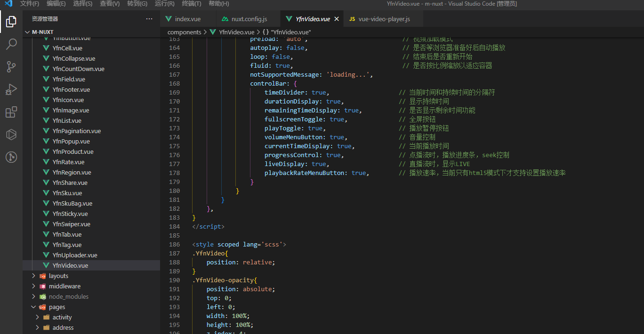Open YfnCountDown.vue in the explorer

(91, 69)
